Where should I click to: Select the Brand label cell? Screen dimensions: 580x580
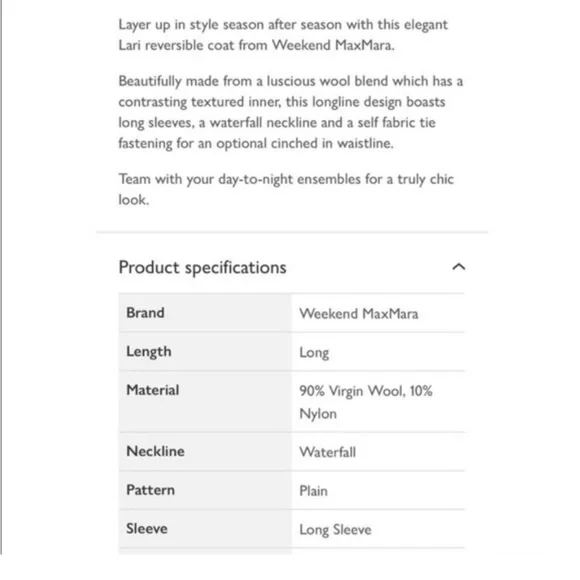[x=205, y=313]
